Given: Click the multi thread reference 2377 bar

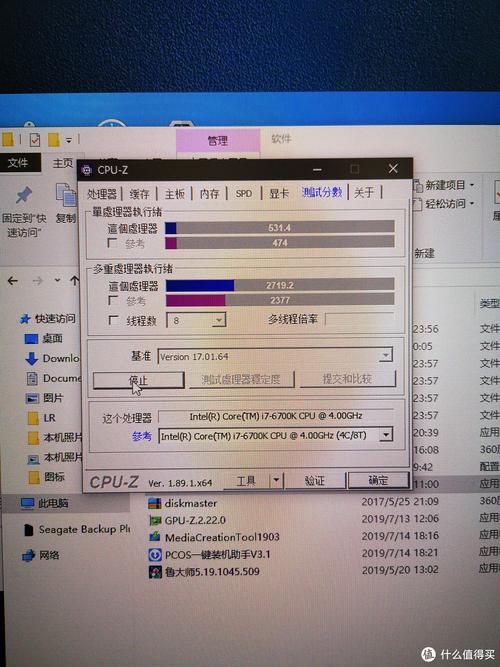Looking at the screenshot, I should click(x=280, y=300).
